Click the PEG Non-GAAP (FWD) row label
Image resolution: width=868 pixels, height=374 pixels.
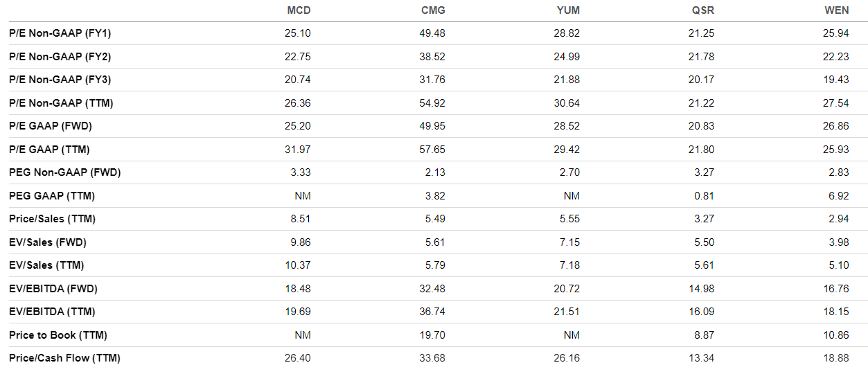64,172
